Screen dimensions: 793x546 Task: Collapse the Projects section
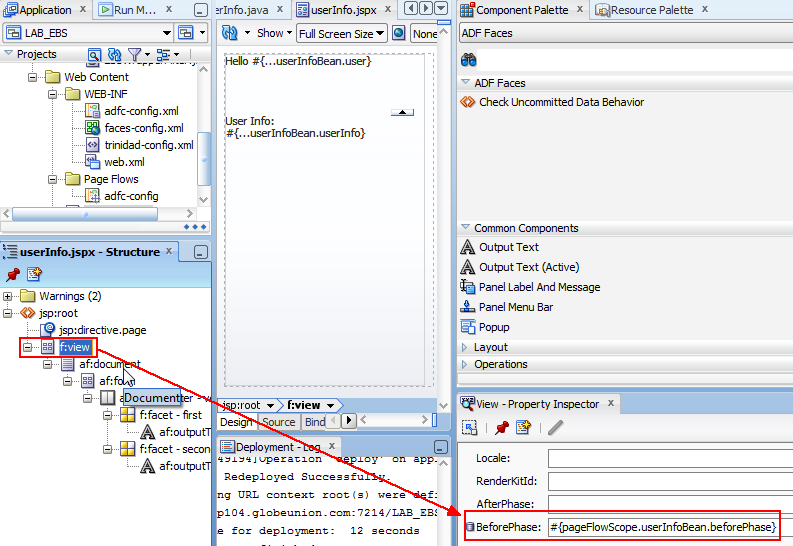pos(8,54)
